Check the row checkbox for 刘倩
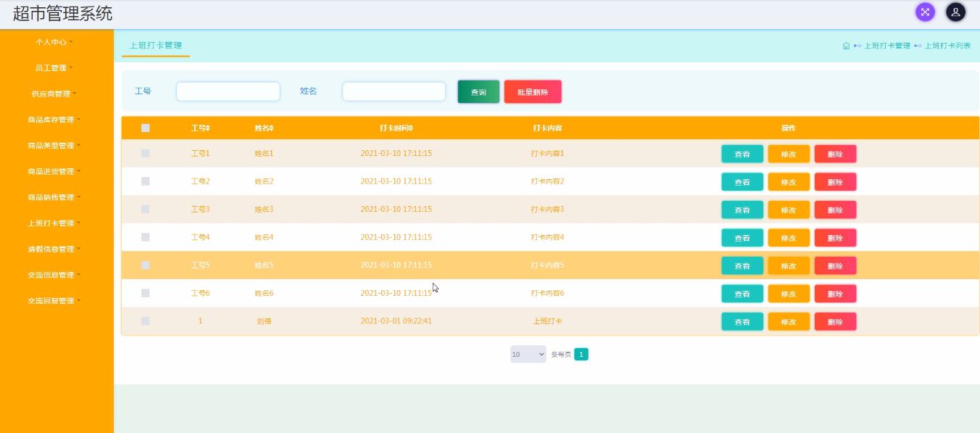Viewport: 980px width, 433px height. [x=146, y=321]
